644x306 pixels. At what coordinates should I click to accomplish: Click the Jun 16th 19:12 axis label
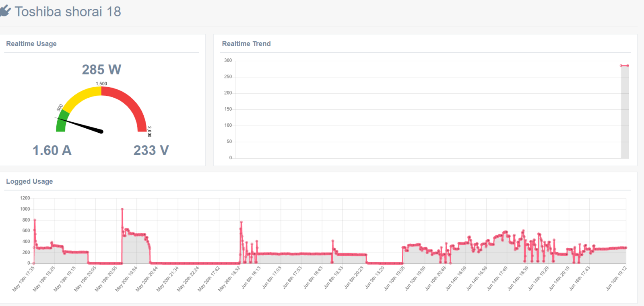click(x=617, y=278)
